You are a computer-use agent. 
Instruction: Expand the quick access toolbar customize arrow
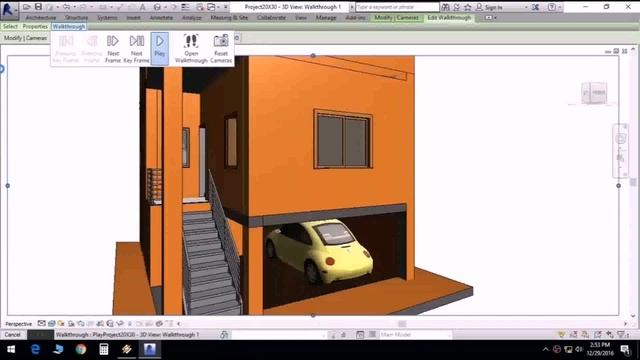[x=226, y=7]
